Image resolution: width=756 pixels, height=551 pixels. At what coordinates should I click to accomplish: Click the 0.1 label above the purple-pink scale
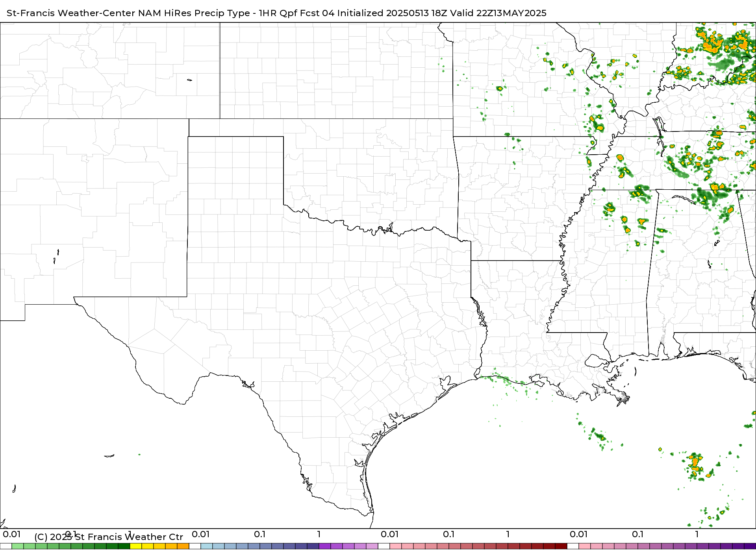click(638, 534)
